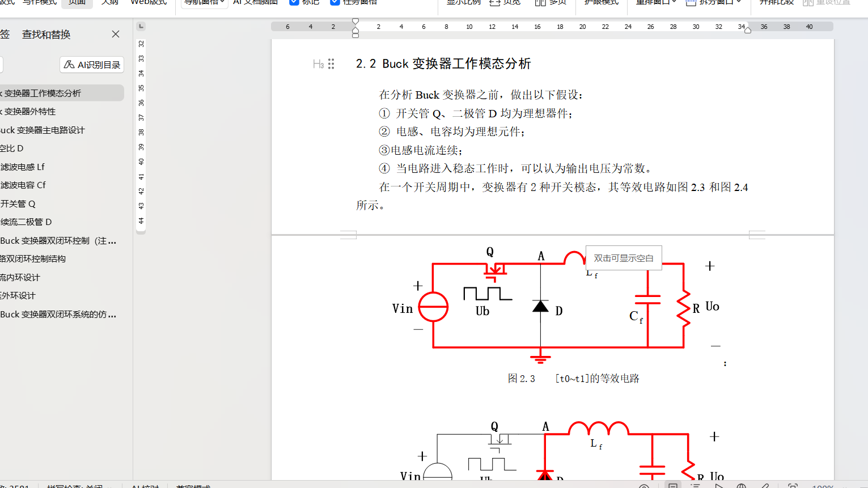The image size is (868, 488).
Task: Click the H3 heading level marker
Action: click(318, 64)
